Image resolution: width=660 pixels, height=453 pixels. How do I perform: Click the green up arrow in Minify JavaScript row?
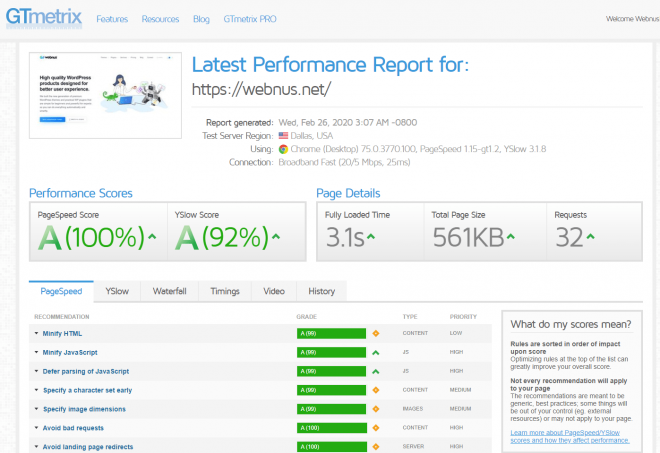tap(376, 353)
